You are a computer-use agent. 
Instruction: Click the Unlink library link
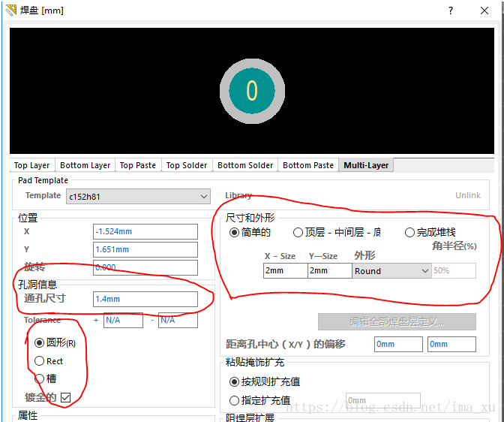click(x=467, y=195)
